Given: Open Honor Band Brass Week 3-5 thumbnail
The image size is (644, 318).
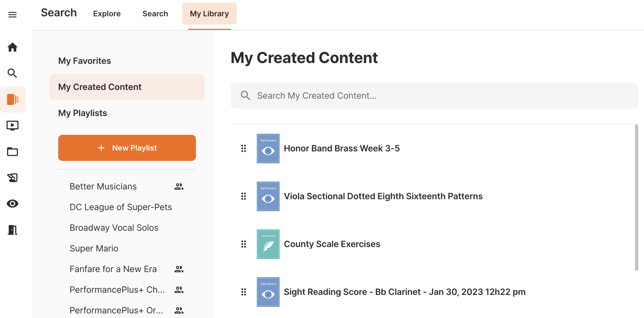Looking at the screenshot, I should pos(268,148).
